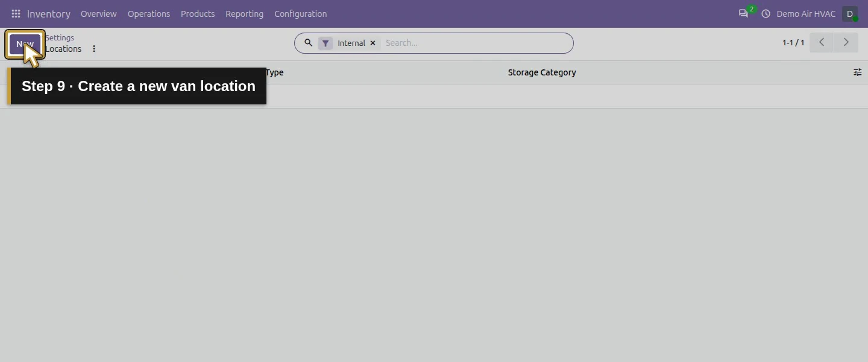The width and height of the screenshot is (868, 362).
Task: Sort by the Storage Category column
Action: (x=542, y=72)
